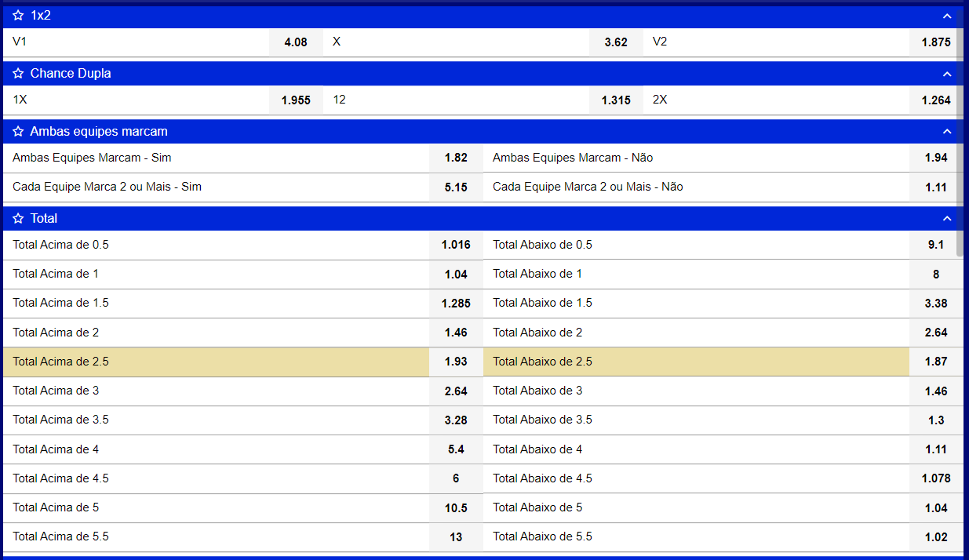Select Total Acima de 5.5 odds 13
Image resolution: width=969 pixels, height=560 pixels.
(456, 537)
